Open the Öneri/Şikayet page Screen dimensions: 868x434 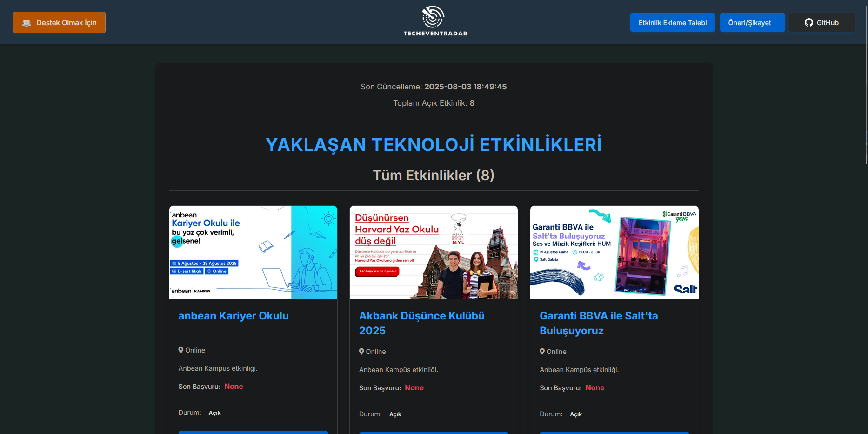752,22
